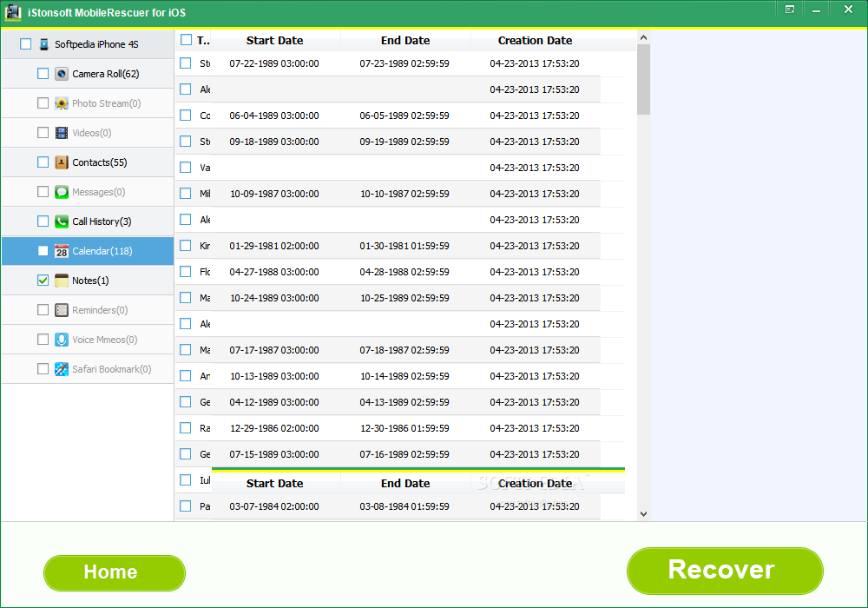Viewport: 868px width, 608px height.
Task: Click the T.. title column header
Action: [202, 41]
